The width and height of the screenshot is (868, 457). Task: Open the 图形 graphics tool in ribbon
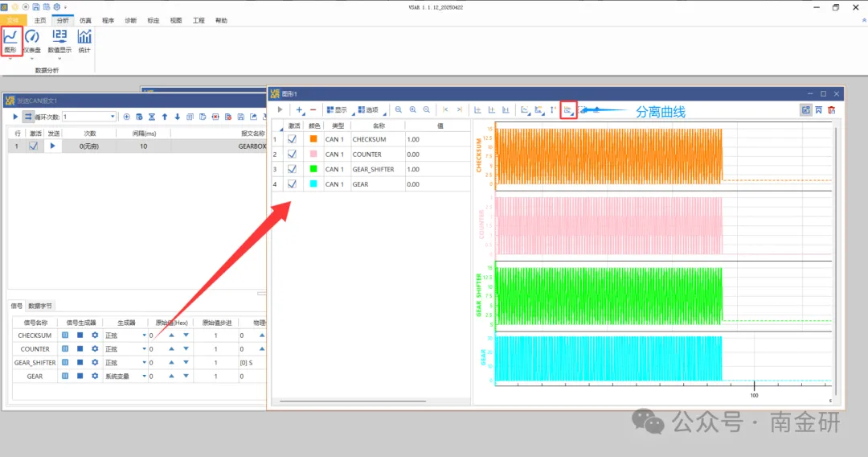(x=10, y=41)
